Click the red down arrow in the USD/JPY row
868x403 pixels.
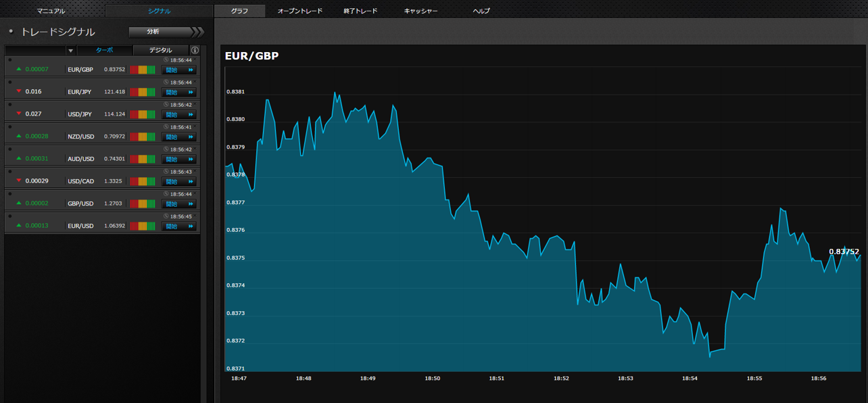tap(19, 114)
